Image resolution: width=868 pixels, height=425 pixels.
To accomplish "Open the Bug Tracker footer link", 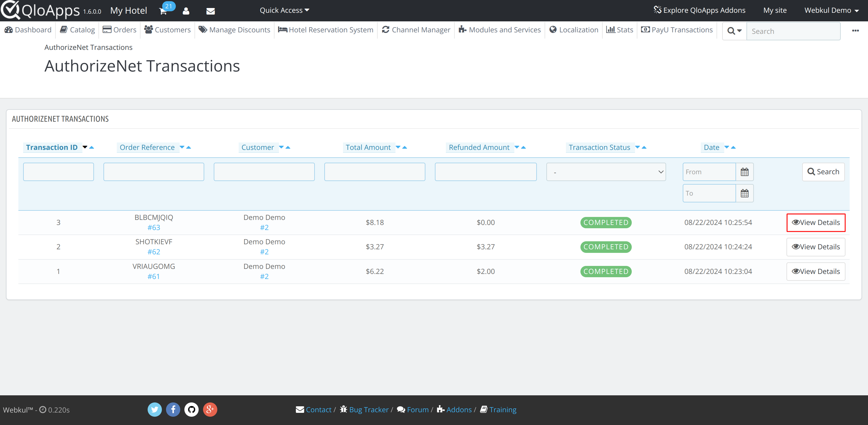I will 364,410.
